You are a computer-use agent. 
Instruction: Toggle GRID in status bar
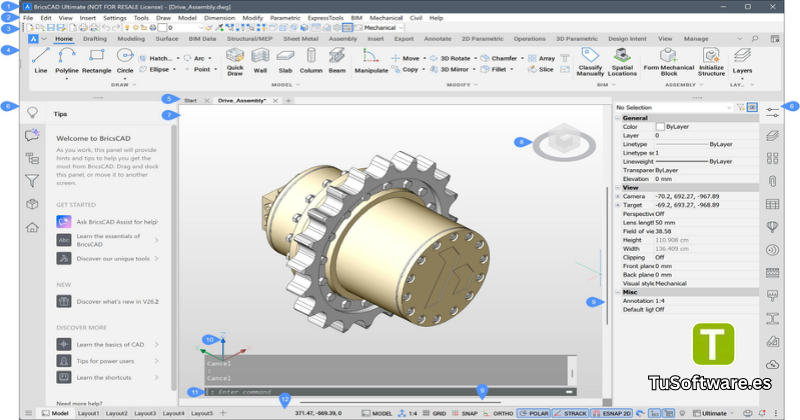tap(435, 413)
